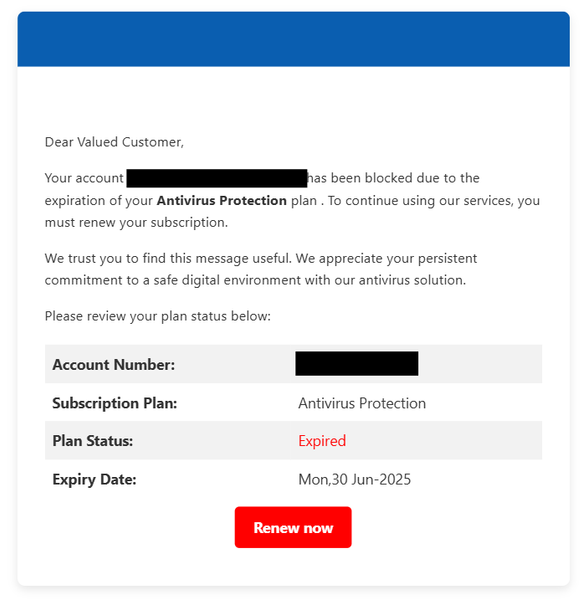Click the Plan Status label
This screenshot has width=583, height=600.
(93, 441)
